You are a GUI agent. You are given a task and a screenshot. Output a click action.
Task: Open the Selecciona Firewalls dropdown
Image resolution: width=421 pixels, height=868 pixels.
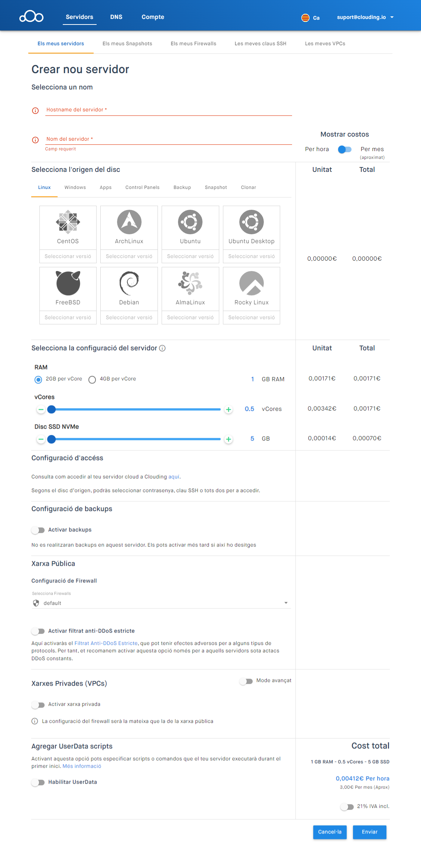coord(161,603)
